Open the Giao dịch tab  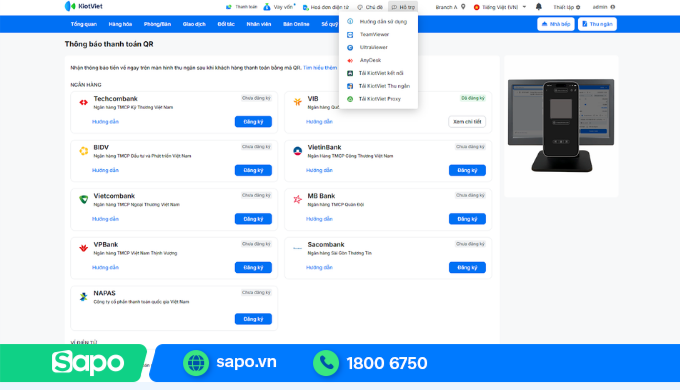coord(194,24)
